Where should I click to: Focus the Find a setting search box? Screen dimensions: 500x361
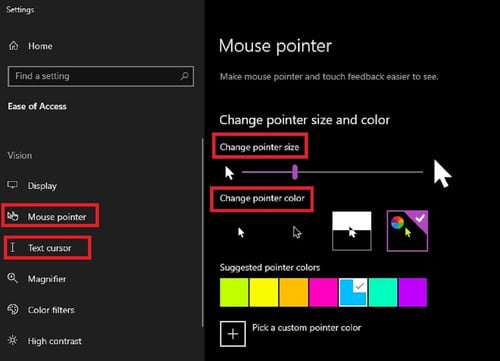point(101,76)
